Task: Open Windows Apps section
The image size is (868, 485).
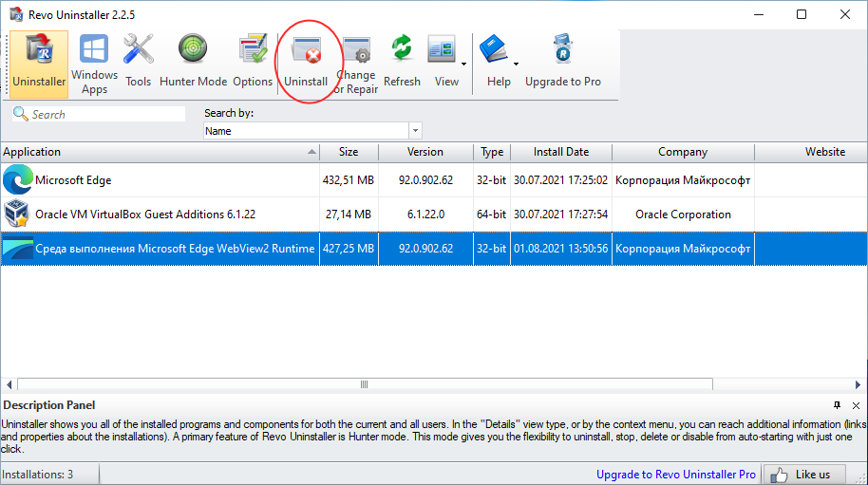Action: [x=94, y=63]
